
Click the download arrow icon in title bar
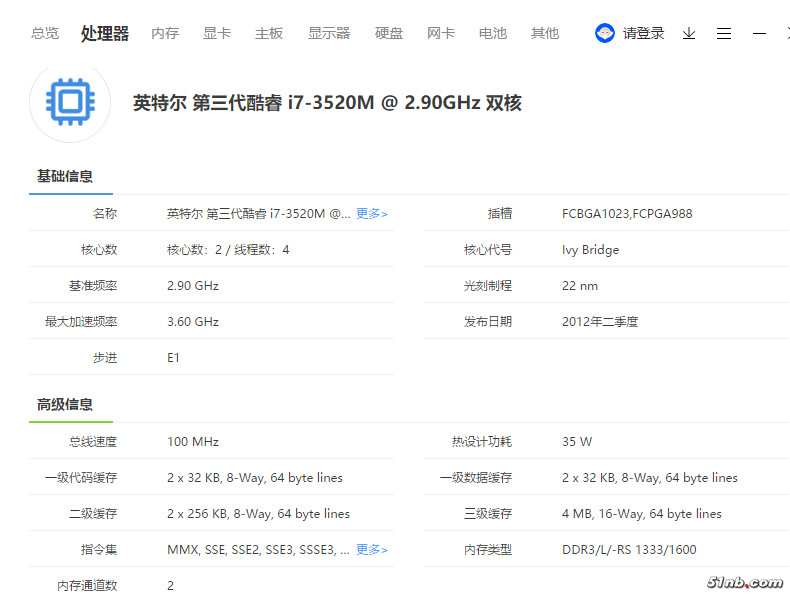689,33
